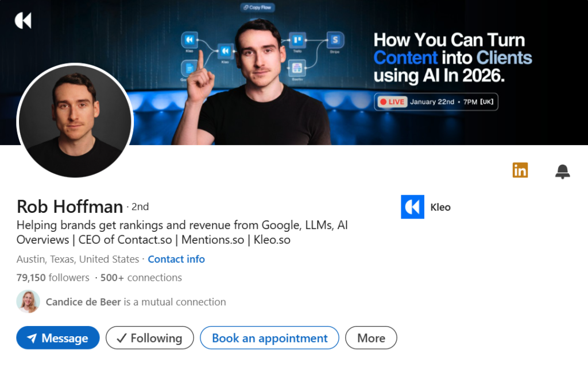Open Candice de Beer's mutual connection link
The image size is (588, 365).
coord(83,302)
